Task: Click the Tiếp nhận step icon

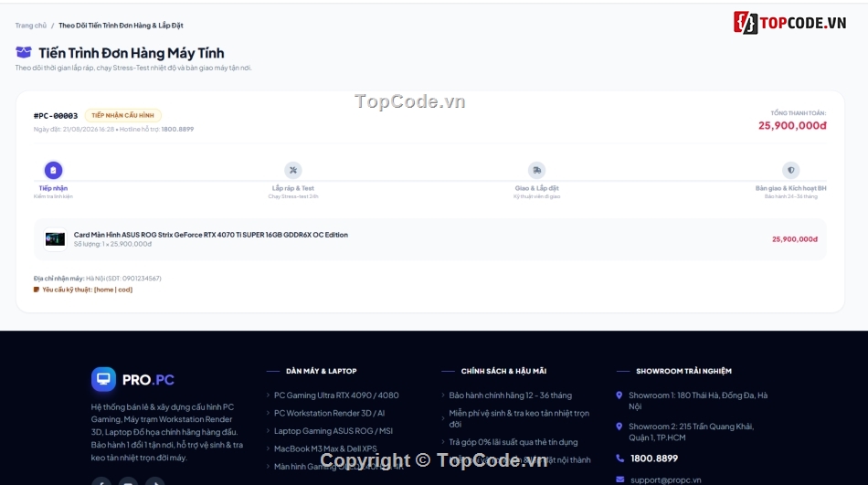Action: (x=53, y=170)
